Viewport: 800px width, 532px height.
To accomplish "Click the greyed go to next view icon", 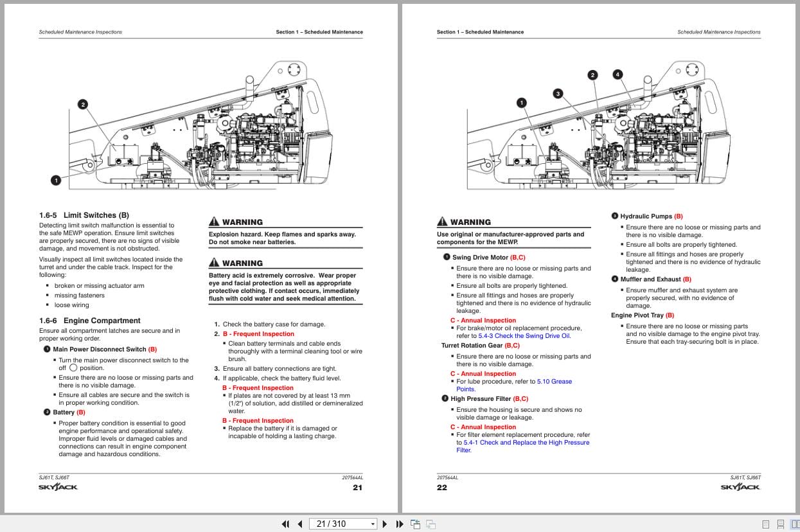I will [431, 524].
